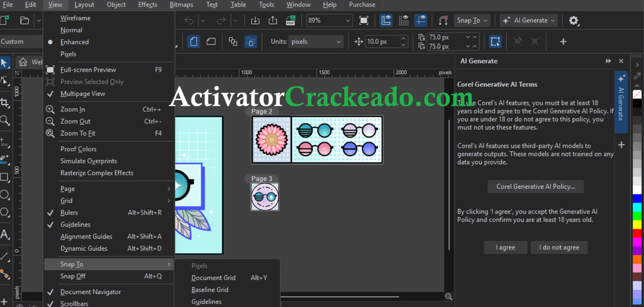
Task: Open the Options gear icon
Action: tap(574, 20)
